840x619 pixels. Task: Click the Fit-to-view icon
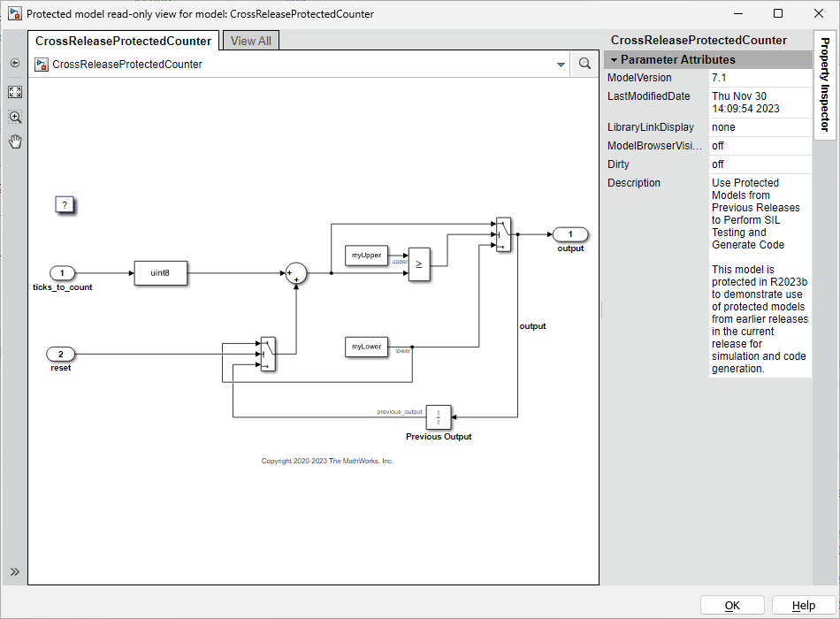point(14,91)
